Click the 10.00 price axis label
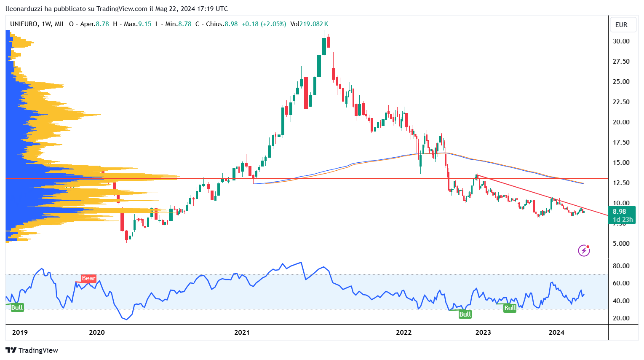 [x=621, y=203]
